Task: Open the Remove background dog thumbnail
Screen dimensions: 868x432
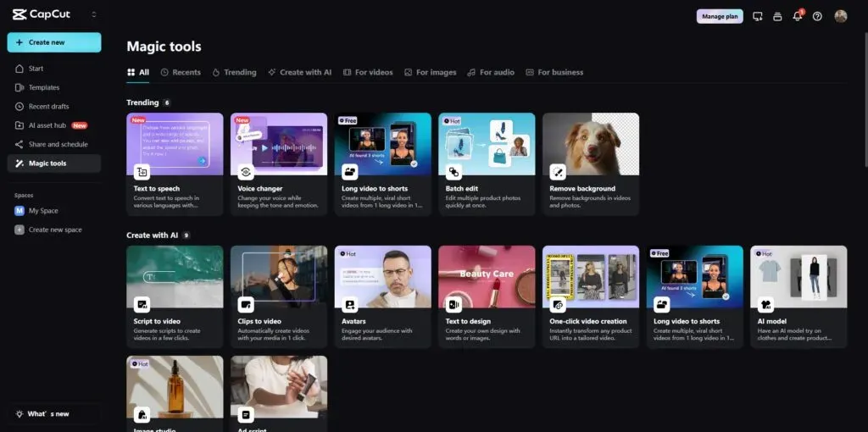Action: 591,144
